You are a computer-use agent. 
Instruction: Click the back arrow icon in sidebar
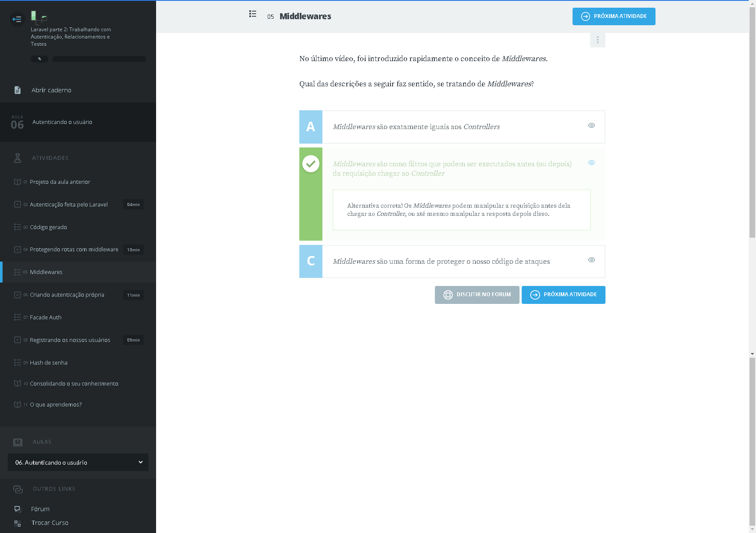pos(17,19)
